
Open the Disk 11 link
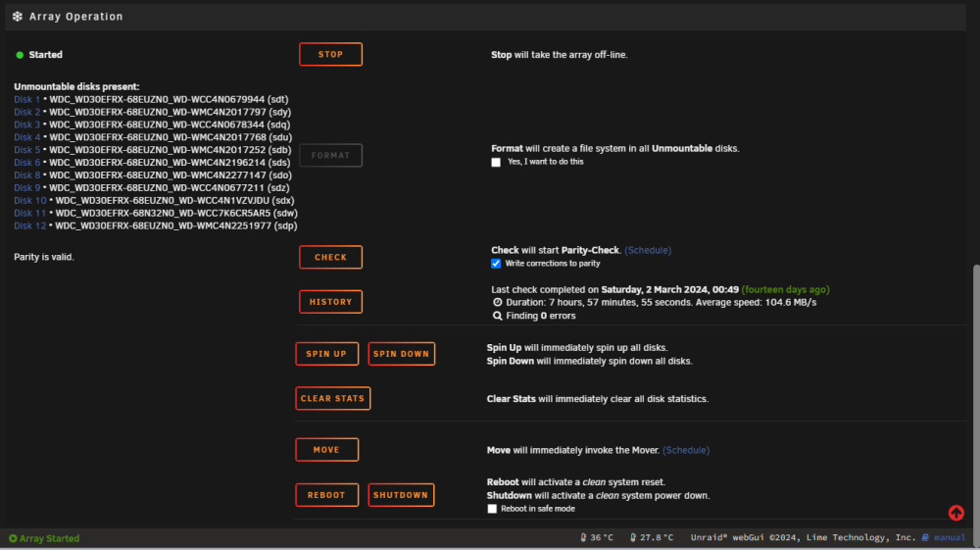(x=30, y=213)
